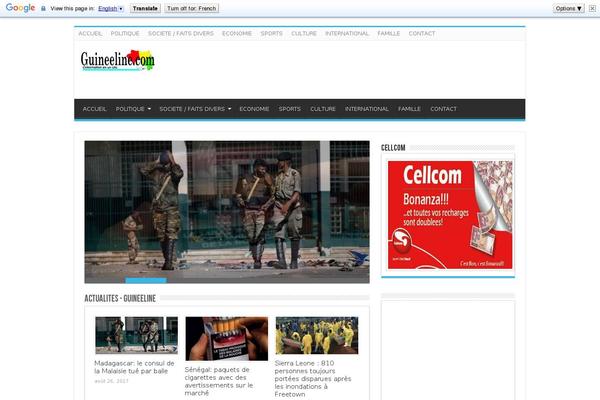Open POLITIQUE in the top light menu
Viewport: 600px width, 400px height.
point(125,34)
